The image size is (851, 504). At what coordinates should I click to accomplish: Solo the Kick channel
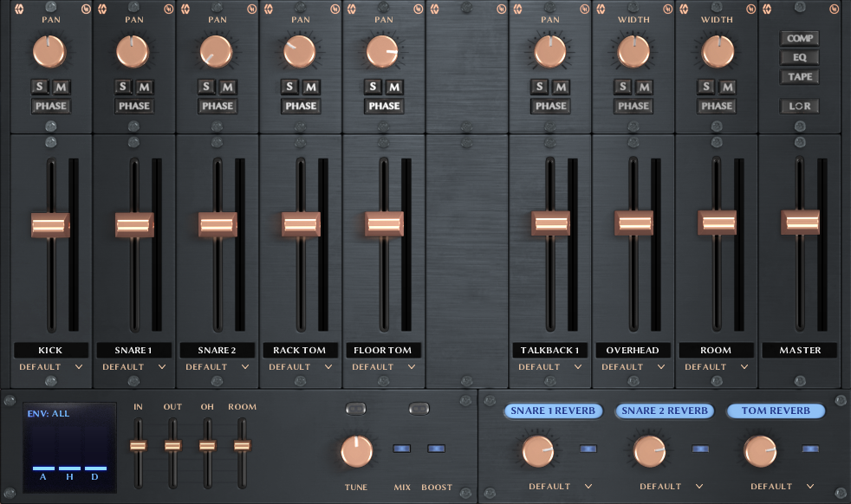[40, 87]
